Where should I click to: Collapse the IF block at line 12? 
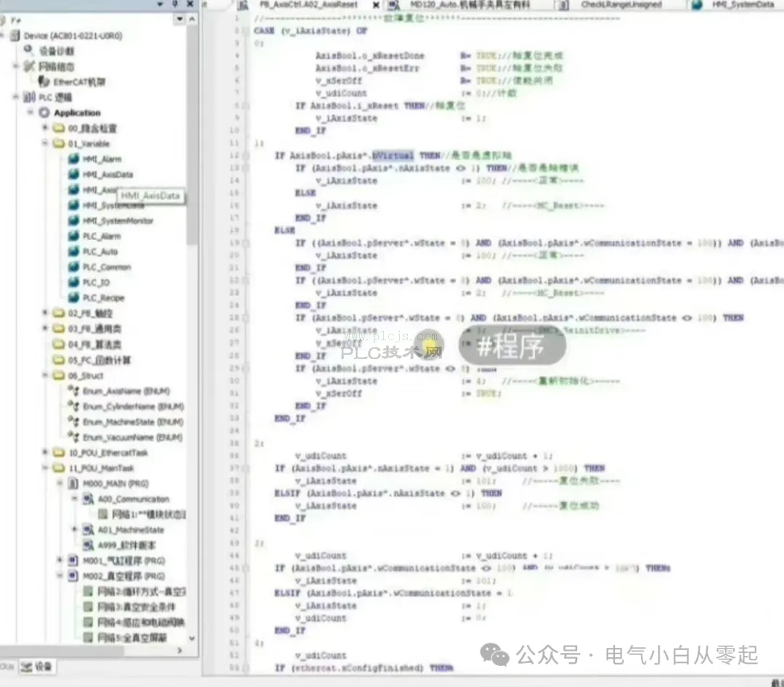pyautogui.click(x=245, y=155)
